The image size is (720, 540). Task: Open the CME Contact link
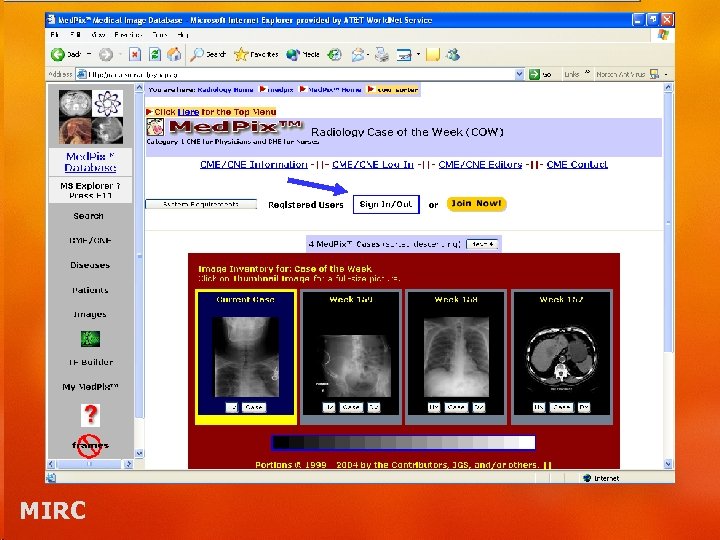point(577,164)
